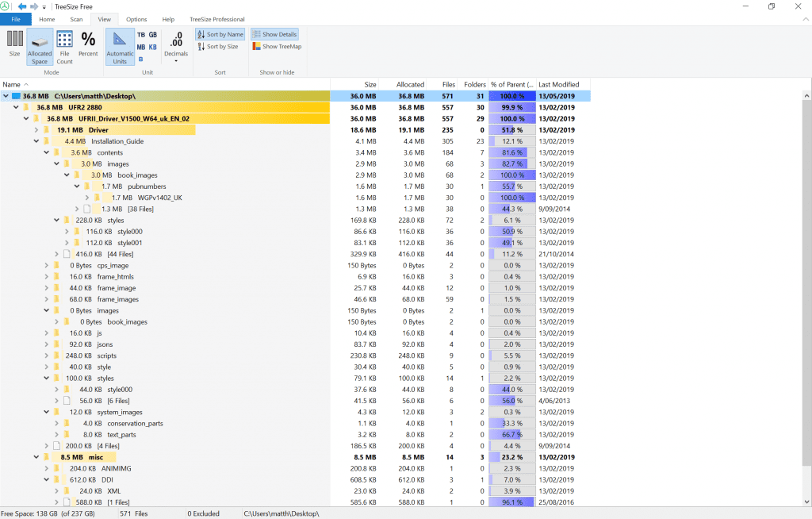Screen dimensions: 812x519
Task: Expand the Driver folder
Action: coord(36,130)
